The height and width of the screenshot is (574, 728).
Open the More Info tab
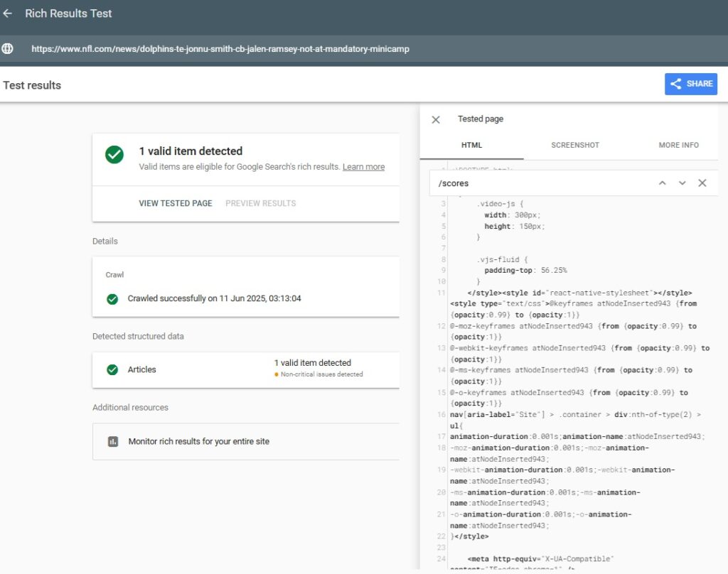[x=678, y=145]
